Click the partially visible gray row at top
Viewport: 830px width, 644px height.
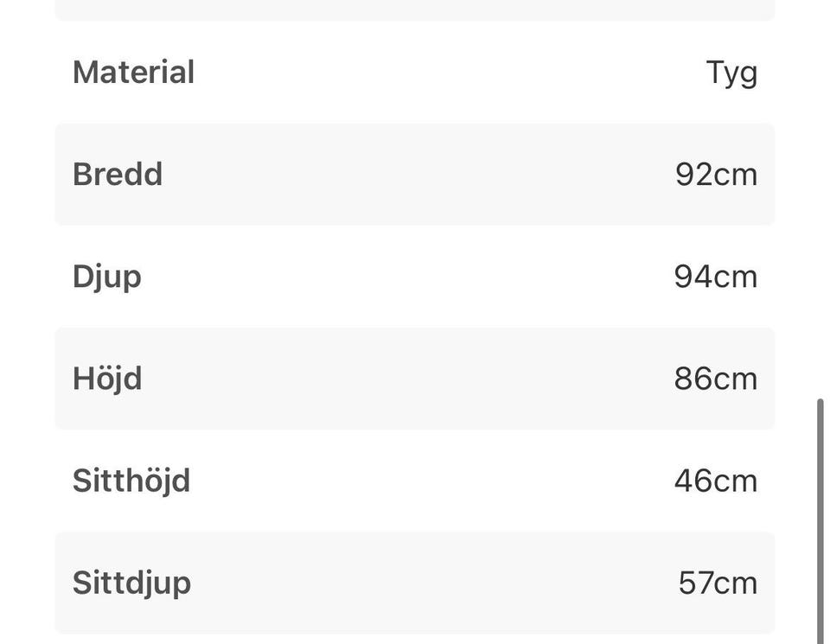click(x=415, y=10)
